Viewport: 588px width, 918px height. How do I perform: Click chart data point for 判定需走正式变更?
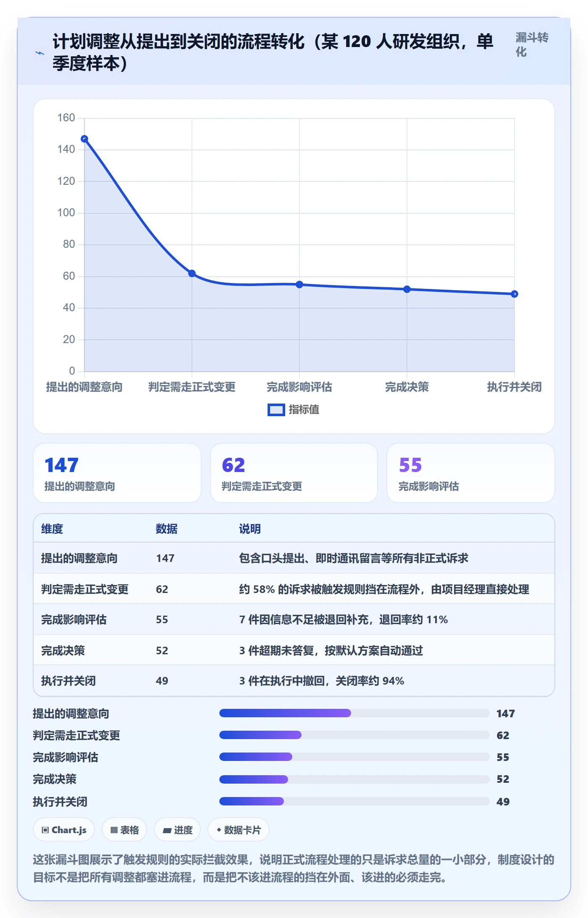(x=192, y=273)
